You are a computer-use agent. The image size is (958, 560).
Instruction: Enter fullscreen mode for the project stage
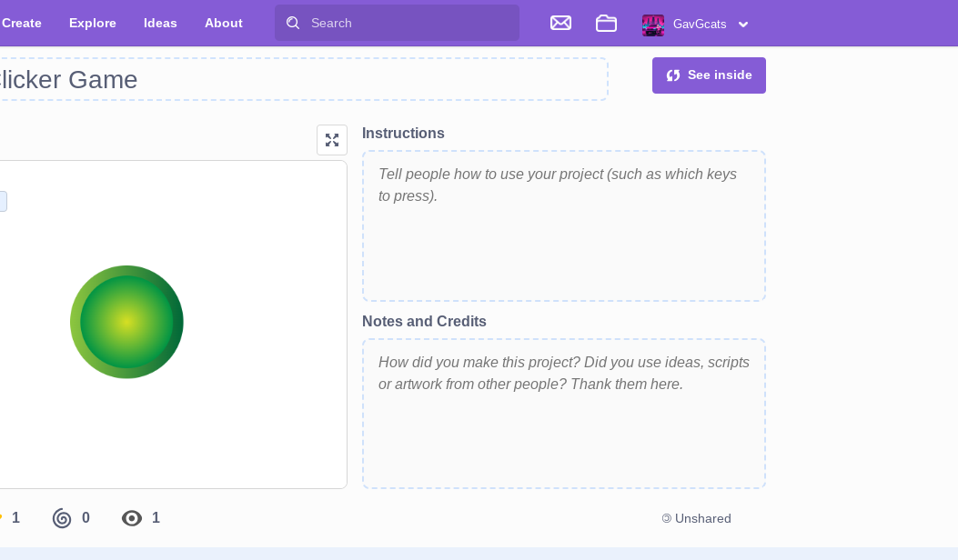[x=332, y=139]
